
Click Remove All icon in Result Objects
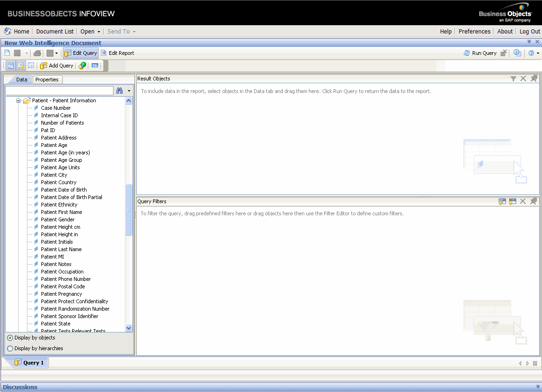pos(534,79)
